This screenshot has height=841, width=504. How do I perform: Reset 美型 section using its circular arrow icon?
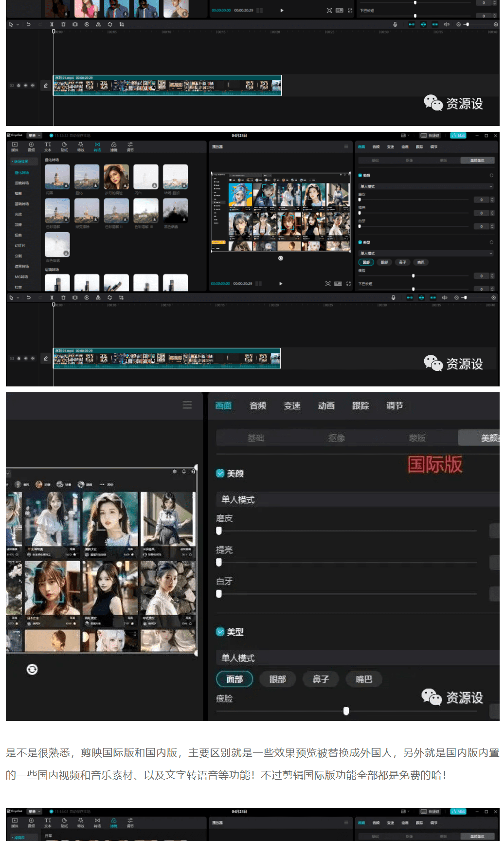(491, 242)
